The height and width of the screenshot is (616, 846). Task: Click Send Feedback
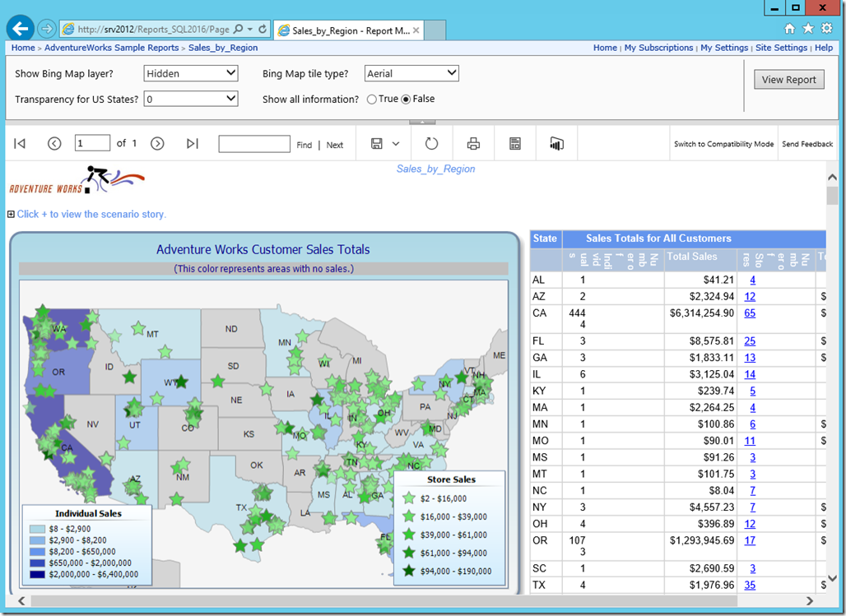pyautogui.click(x=807, y=144)
